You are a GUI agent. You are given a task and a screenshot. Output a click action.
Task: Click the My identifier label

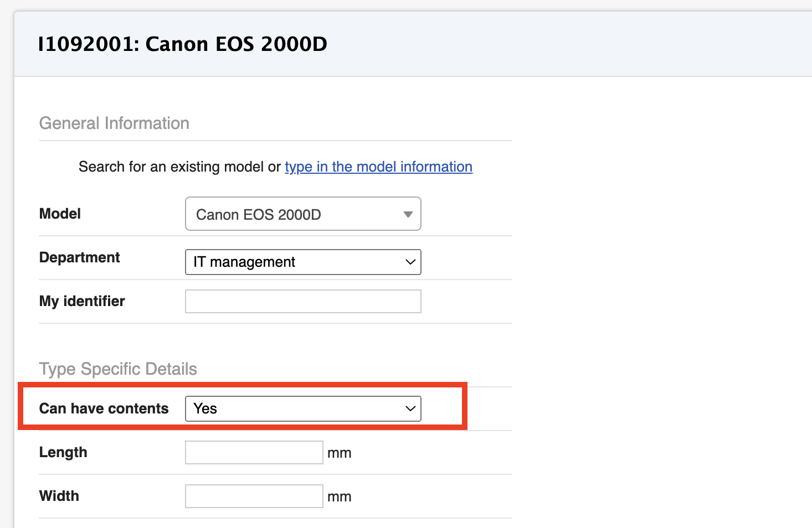pos(82,301)
